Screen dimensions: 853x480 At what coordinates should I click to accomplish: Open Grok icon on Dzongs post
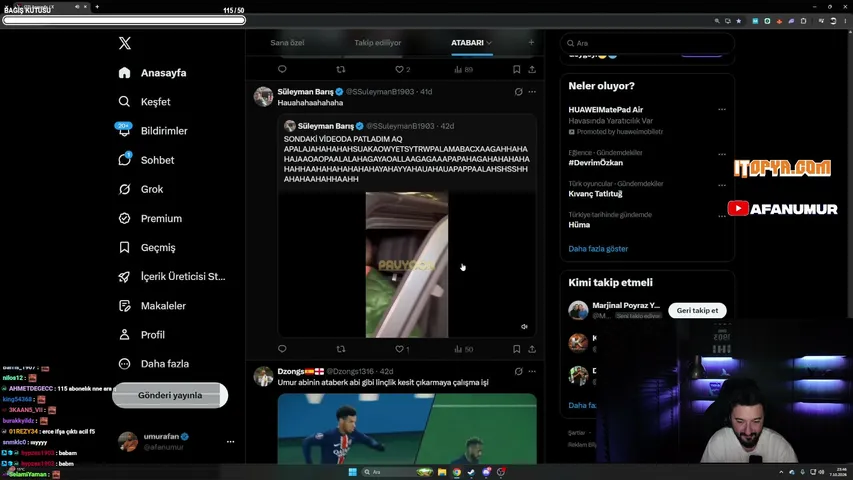click(x=518, y=371)
